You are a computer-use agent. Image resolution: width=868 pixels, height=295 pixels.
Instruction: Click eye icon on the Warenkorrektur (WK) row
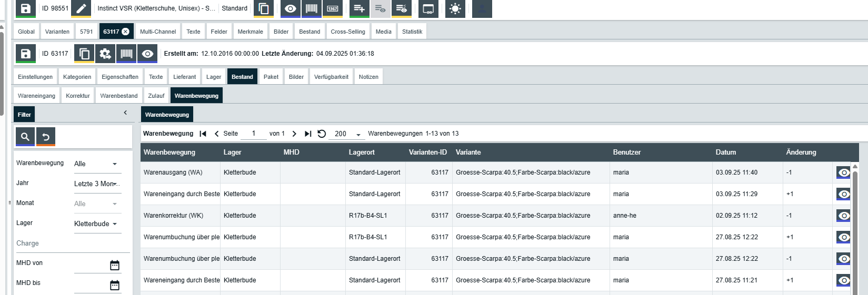[843, 216]
